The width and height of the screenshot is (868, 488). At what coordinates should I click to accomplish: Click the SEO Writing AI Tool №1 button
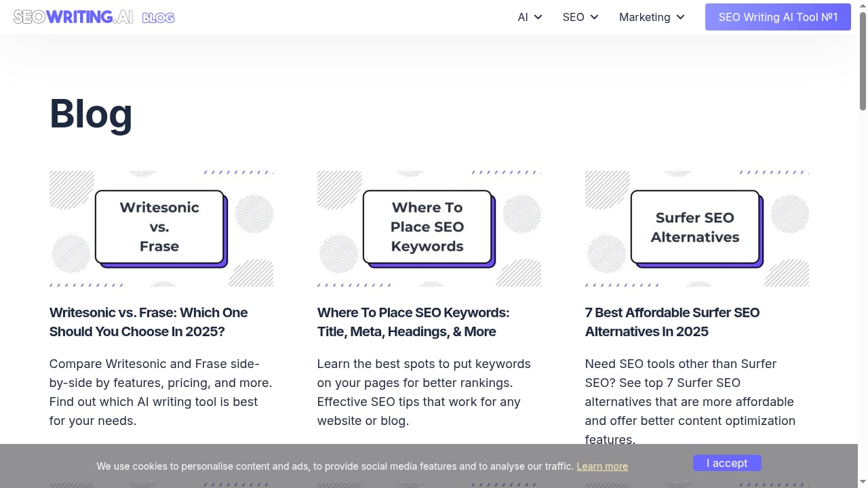778,17
